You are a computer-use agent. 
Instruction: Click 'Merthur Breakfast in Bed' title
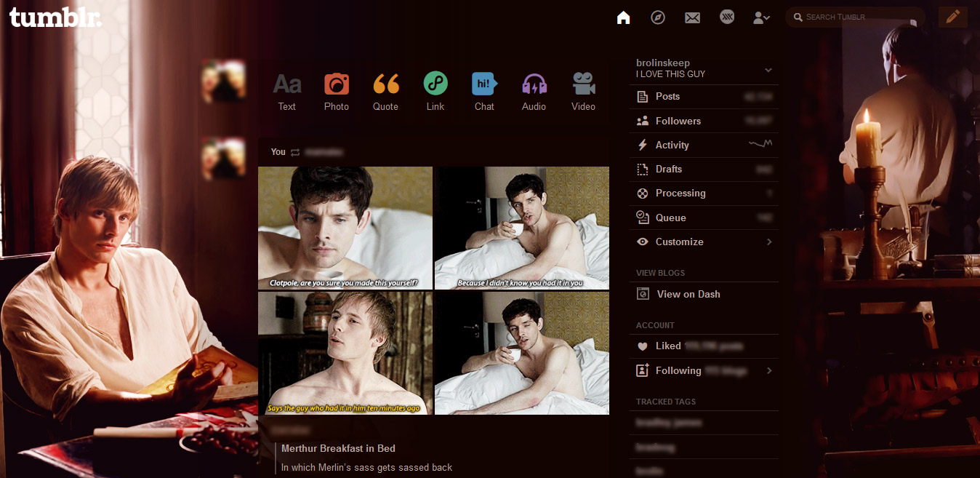pyautogui.click(x=338, y=448)
